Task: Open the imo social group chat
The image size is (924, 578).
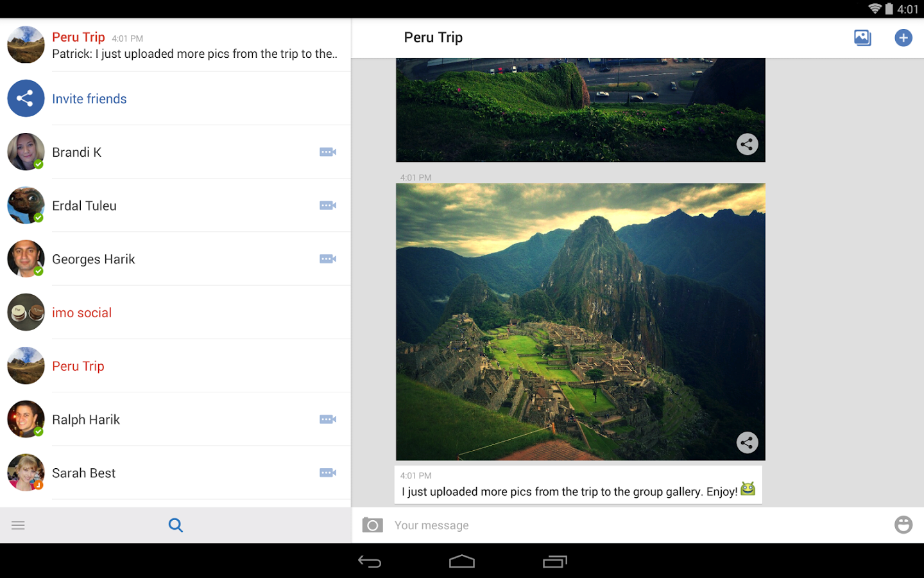Action: tap(175, 312)
